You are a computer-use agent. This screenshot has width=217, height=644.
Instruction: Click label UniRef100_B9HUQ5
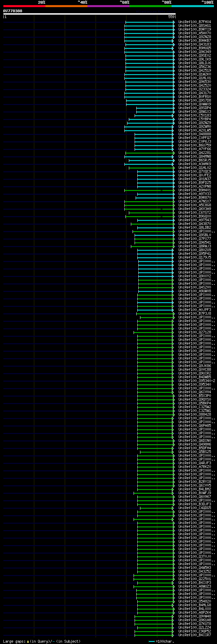(195, 48)
